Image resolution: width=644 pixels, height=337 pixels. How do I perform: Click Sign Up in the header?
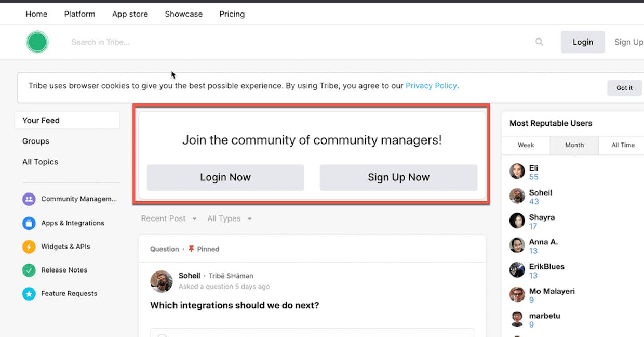629,42
